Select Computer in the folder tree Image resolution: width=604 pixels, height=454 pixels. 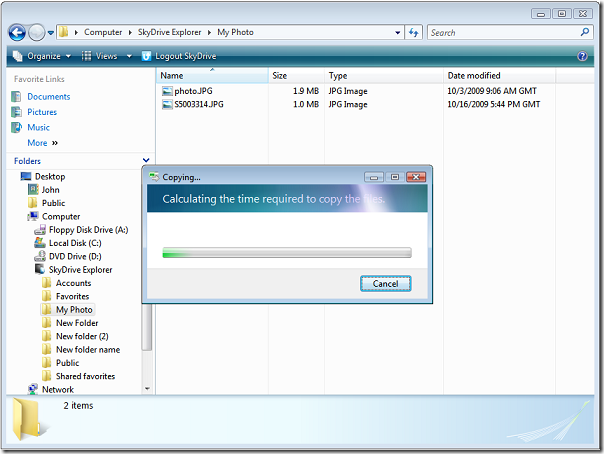coord(61,216)
